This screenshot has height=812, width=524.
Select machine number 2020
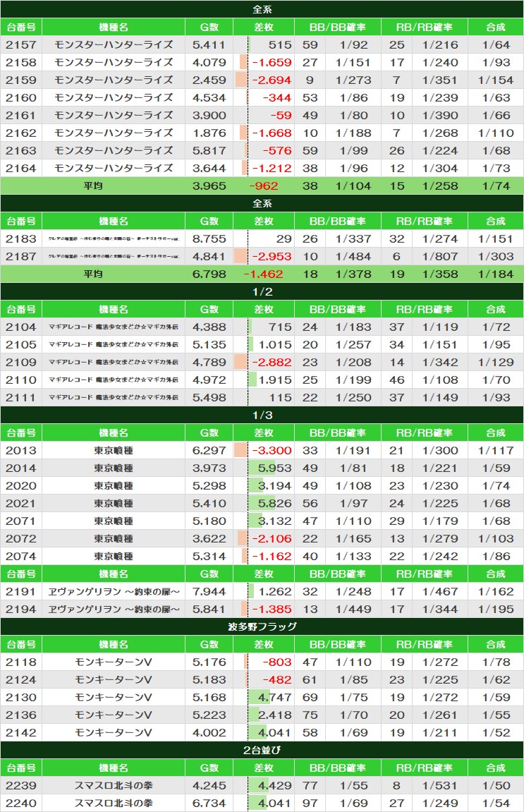21,485
